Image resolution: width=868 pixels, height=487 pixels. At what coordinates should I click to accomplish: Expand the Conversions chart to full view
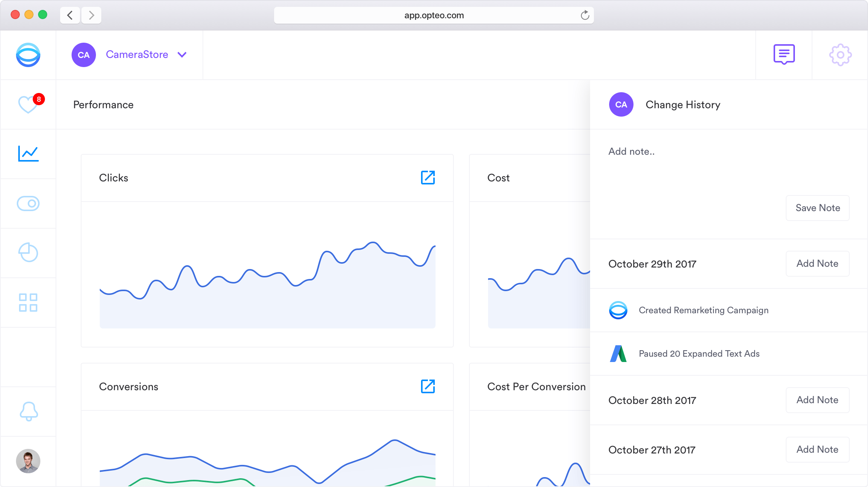(428, 386)
